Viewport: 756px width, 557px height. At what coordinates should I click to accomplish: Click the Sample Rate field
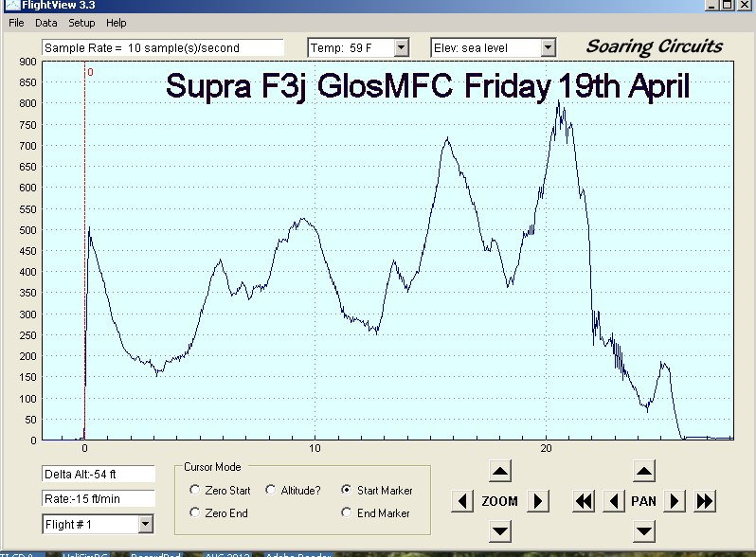pyautogui.click(x=163, y=47)
